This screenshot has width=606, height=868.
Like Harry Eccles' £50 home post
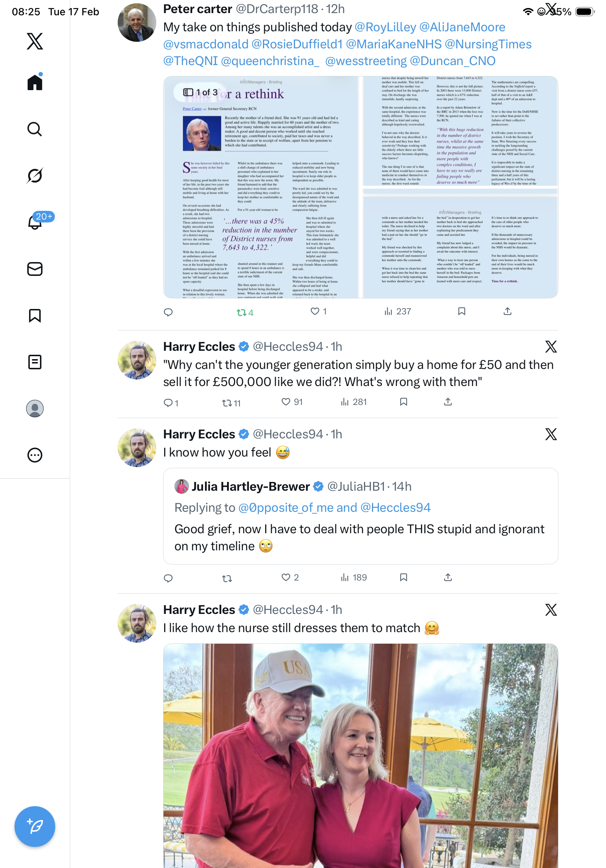click(x=292, y=402)
